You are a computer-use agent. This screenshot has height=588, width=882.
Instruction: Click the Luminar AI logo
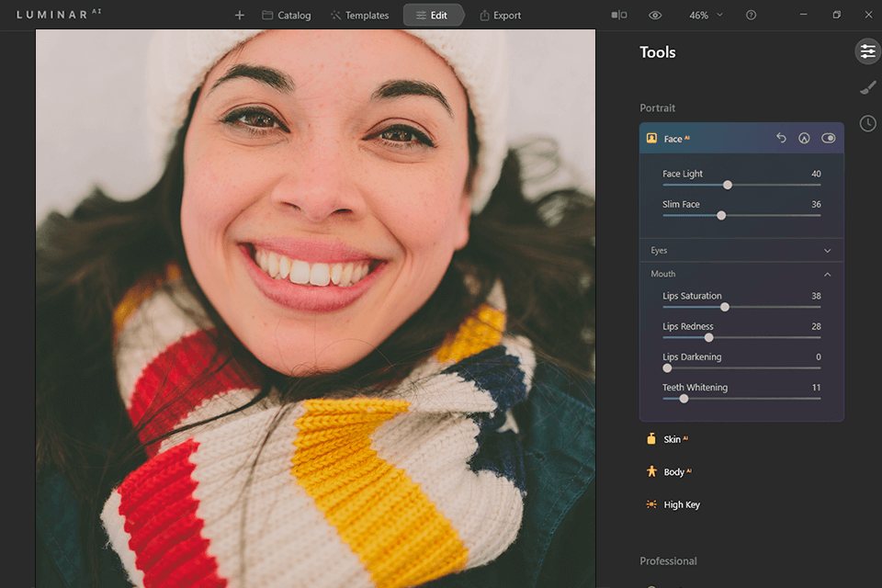(x=59, y=14)
